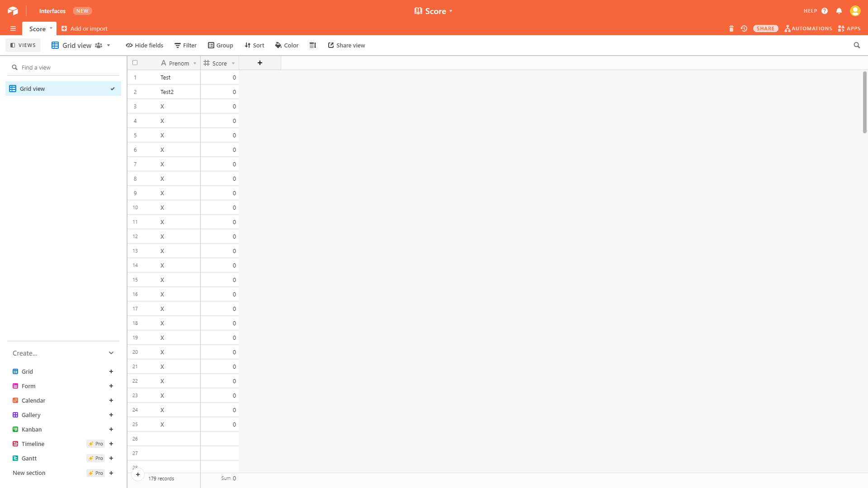Open the Sort tool
The image size is (868, 488).
[x=254, y=45]
